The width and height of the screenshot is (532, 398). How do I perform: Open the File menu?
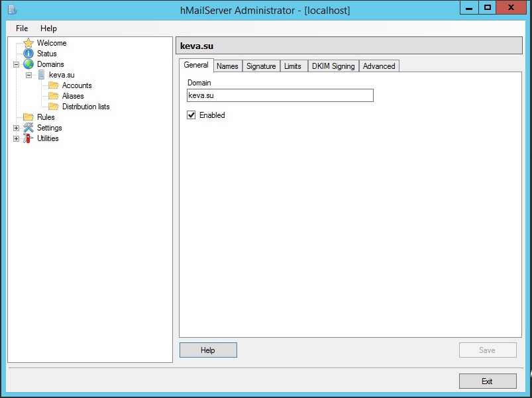[22, 28]
